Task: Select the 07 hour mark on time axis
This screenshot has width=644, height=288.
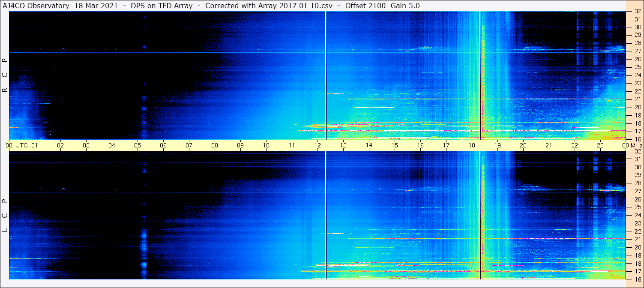Action: click(x=189, y=145)
